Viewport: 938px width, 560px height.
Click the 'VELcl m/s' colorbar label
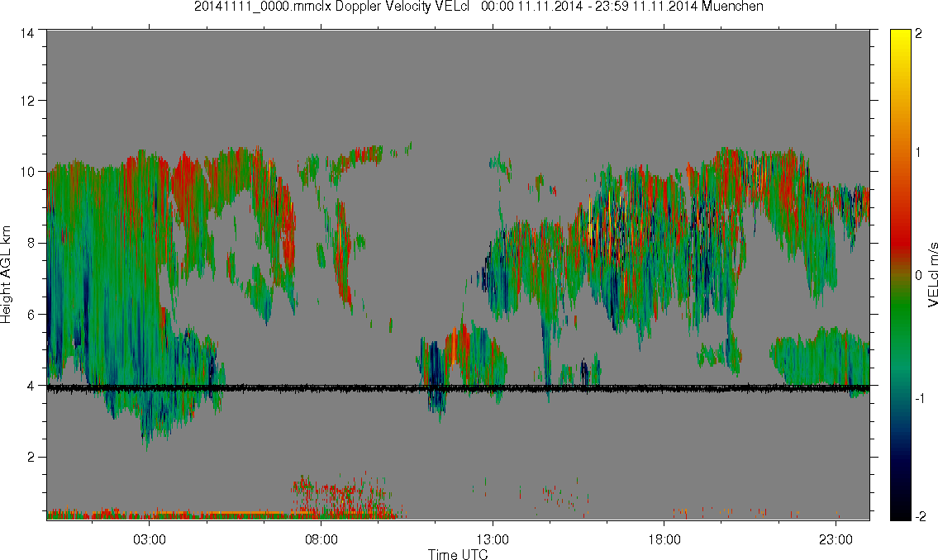[x=932, y=275]
